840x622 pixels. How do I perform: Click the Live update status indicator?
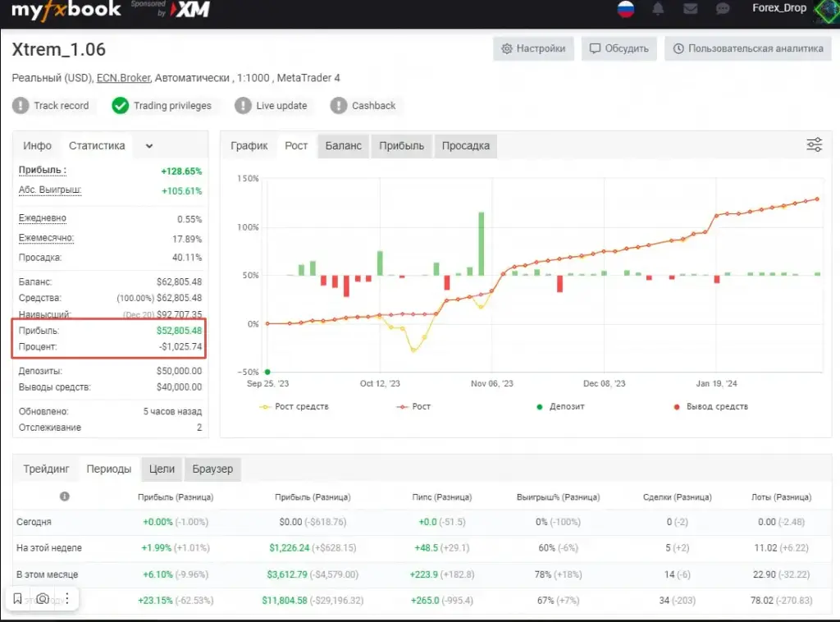(243, 106)
